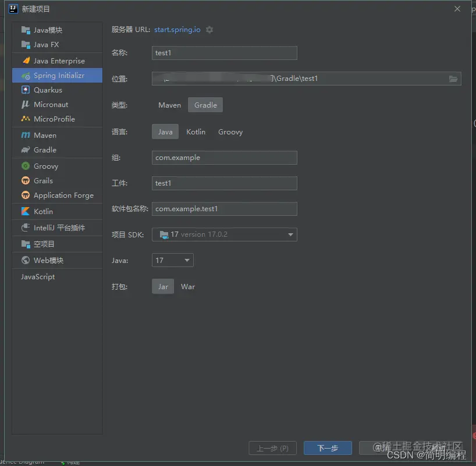Click the SDK folder icon in combo box
This screenshot has height=466, width=476.
pos(164,234)
